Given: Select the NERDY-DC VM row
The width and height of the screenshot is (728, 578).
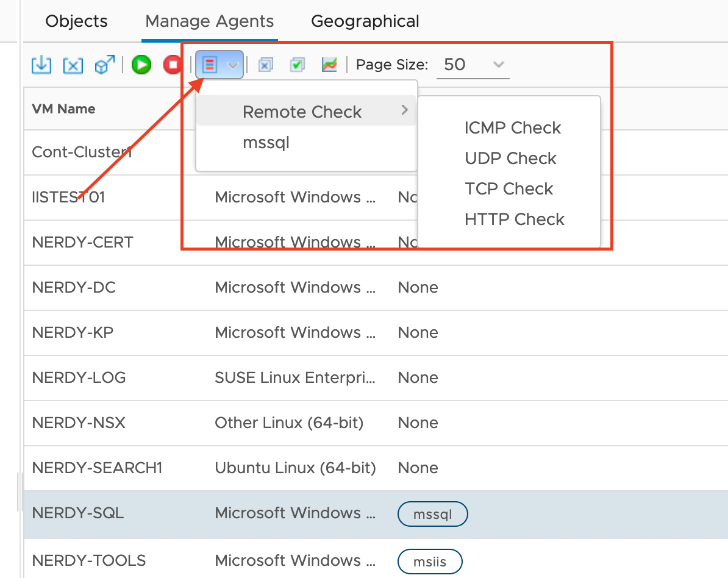Looking at the screenshot, I should coord(376,287).
